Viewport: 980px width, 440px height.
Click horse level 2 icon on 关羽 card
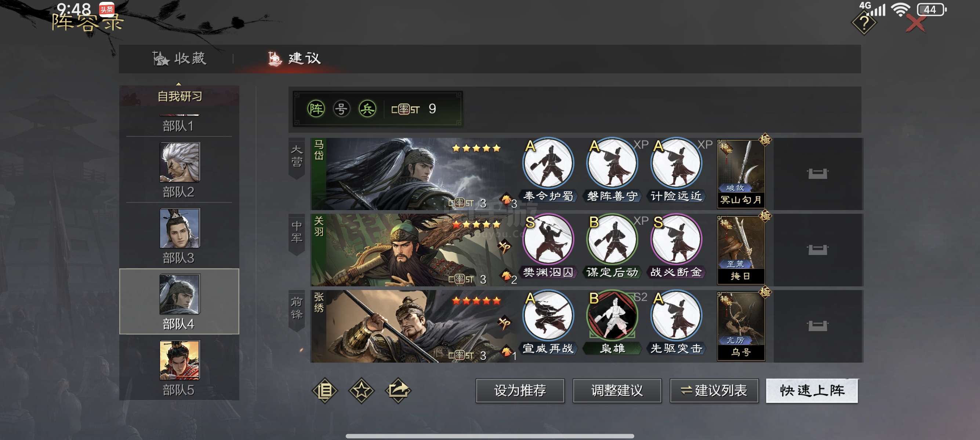509,277
